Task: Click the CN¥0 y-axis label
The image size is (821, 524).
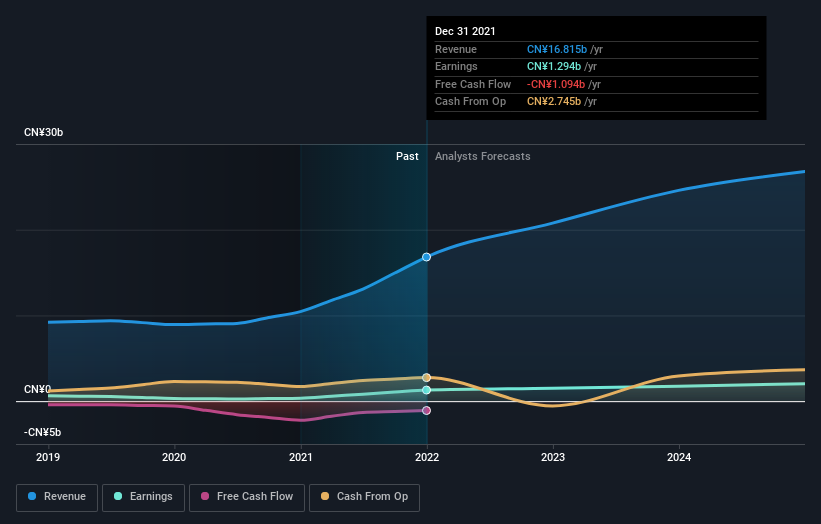Action: point(37,389)
